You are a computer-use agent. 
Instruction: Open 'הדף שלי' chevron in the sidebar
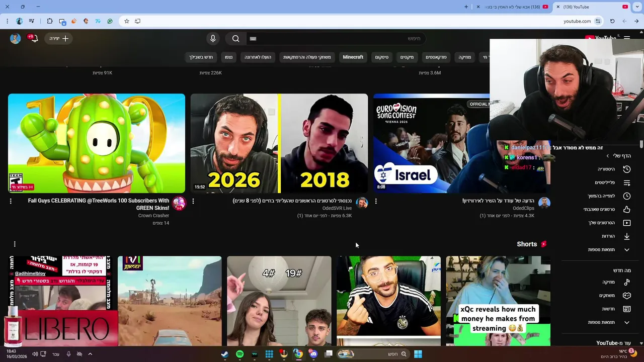(x=607, y=156)
